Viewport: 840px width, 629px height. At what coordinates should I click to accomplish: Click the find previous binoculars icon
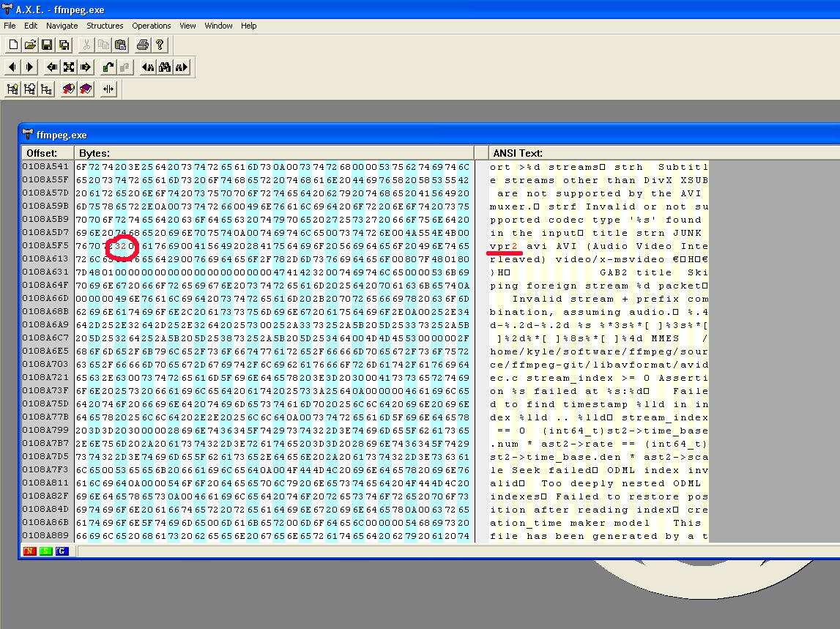pyautogui.click(x=147, y=67)
